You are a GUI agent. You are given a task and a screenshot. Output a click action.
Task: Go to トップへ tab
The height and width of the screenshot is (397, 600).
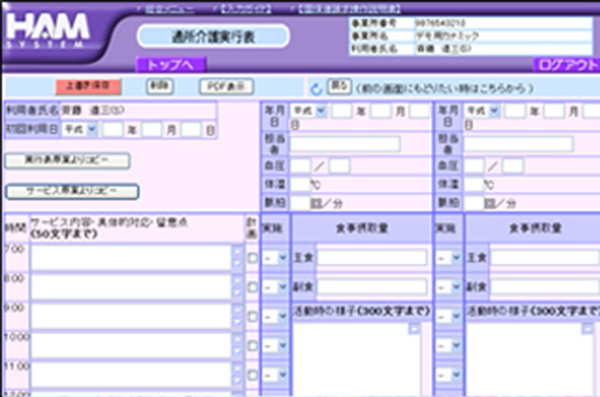click(171, 65)
